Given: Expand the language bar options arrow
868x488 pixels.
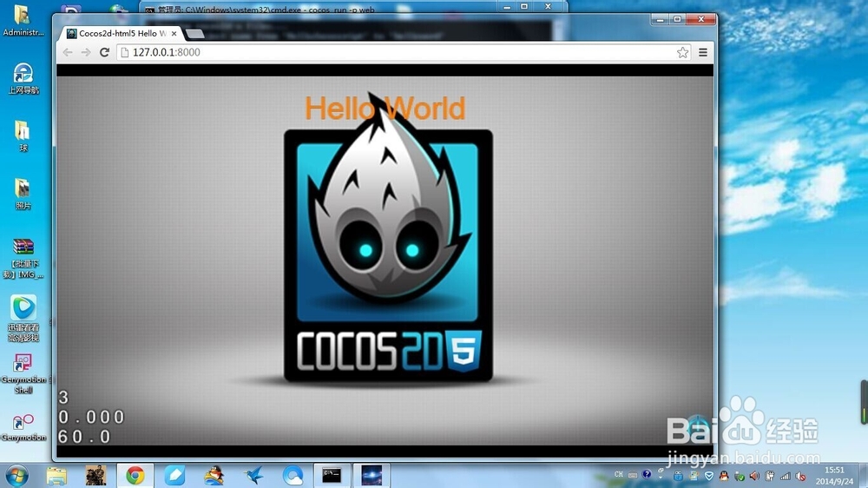Looking at the screenshot, I should [661, 478].
